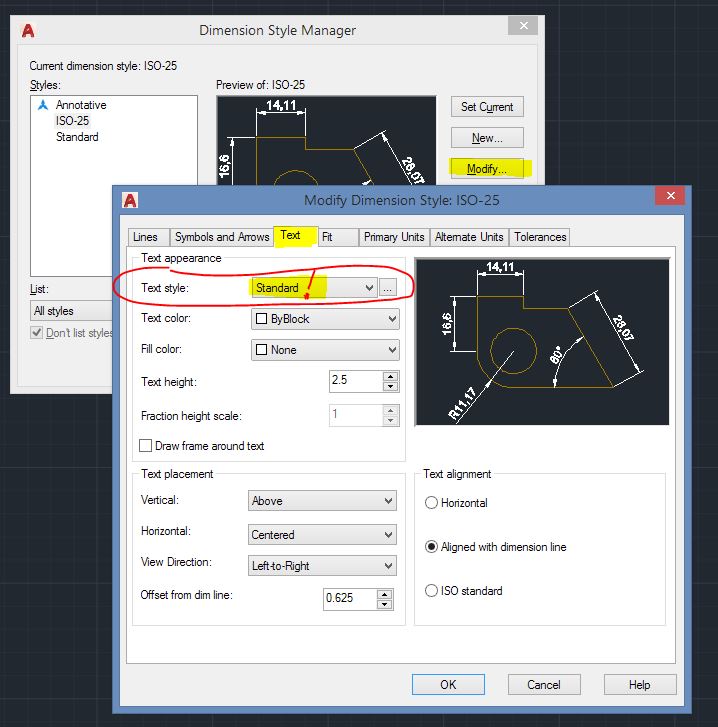Click the AutoCAD logo in Modify Dimension Style title bar
This screenshot has height=727, width=718.
coord(130,200)
